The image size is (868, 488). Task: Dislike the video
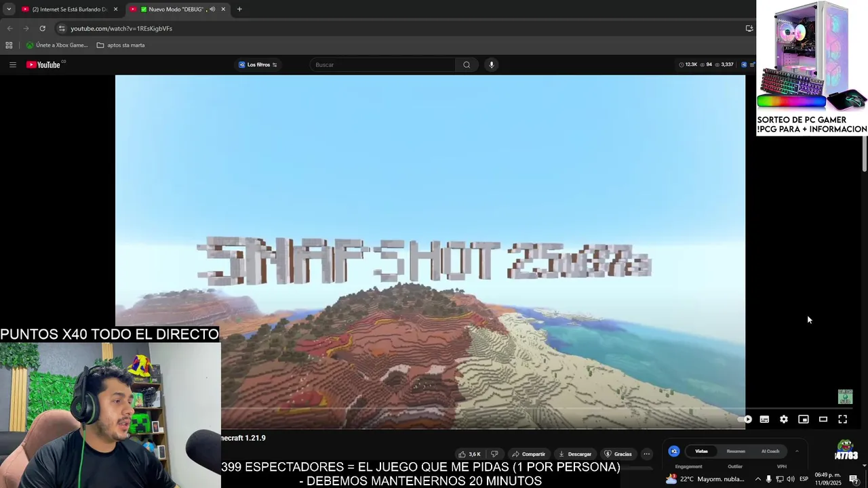494,454
